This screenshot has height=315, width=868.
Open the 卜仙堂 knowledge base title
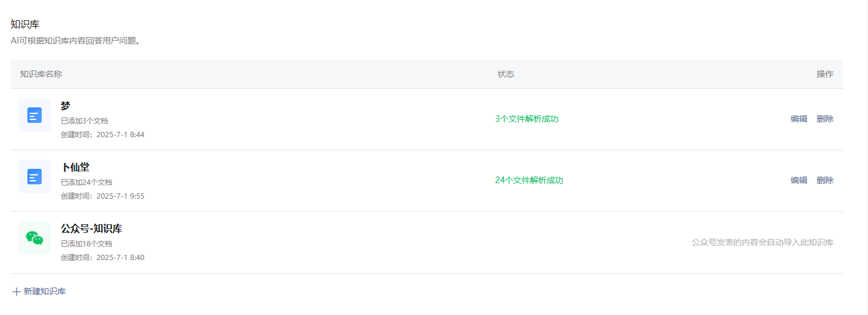75,168
